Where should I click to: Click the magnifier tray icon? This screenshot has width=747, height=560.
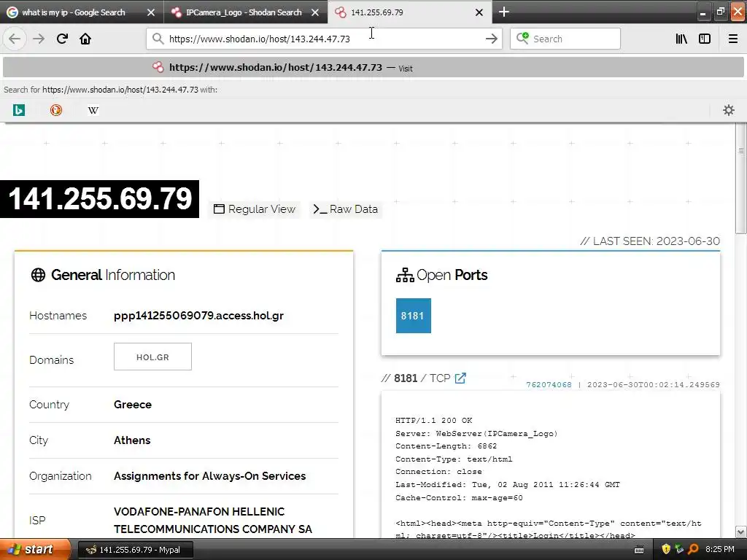693,550
